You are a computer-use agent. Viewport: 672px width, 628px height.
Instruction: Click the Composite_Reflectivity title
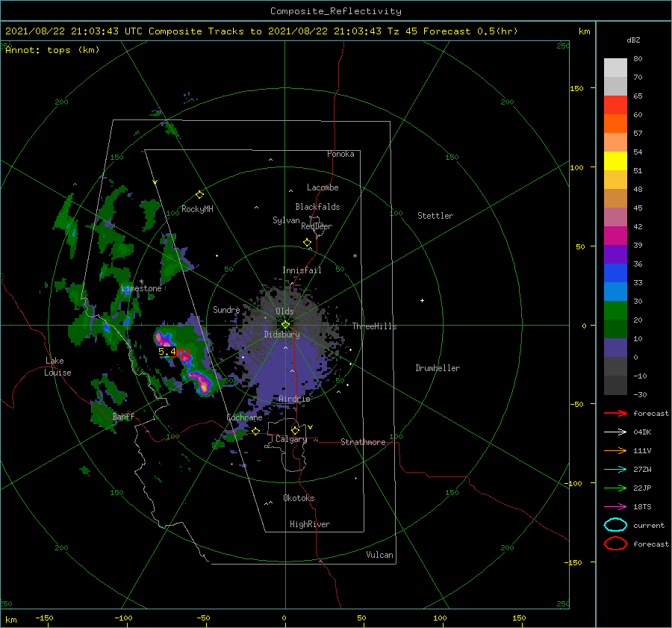pos(336,11)
